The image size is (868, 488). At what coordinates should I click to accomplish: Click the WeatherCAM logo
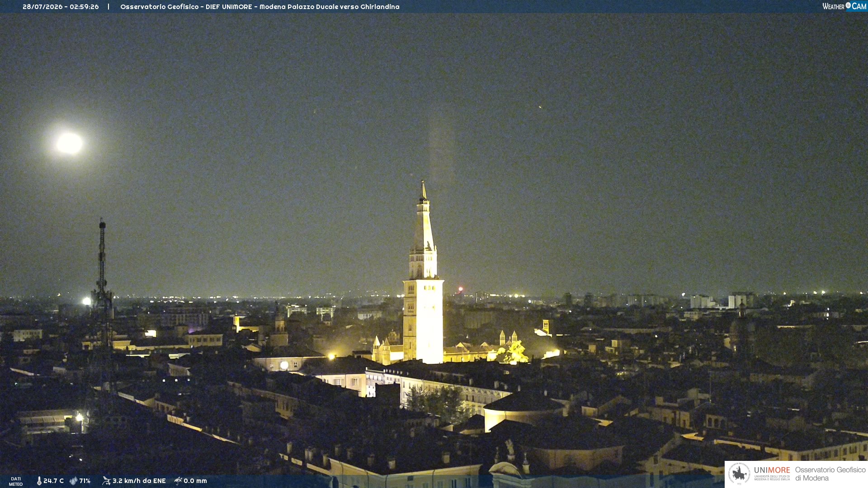tap(844, 6)
